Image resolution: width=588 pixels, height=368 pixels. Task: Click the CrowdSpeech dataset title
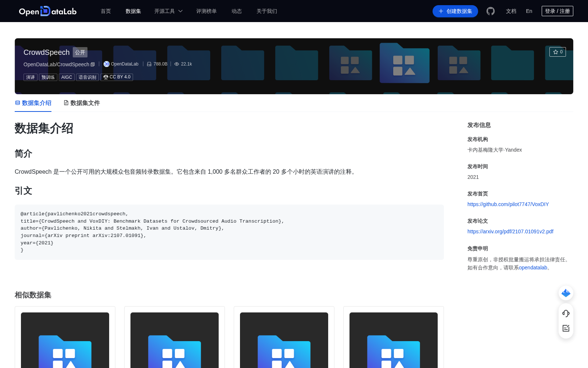pos(47,52)
